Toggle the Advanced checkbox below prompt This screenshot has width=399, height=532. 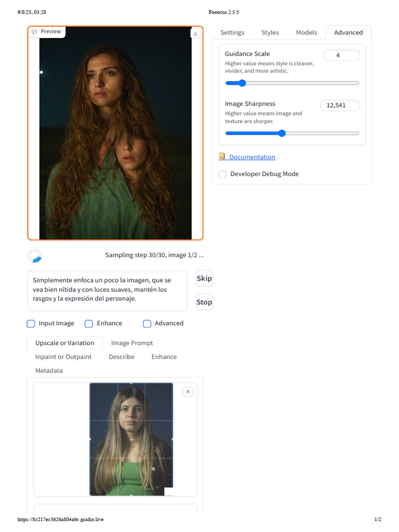tap(147, 324)
